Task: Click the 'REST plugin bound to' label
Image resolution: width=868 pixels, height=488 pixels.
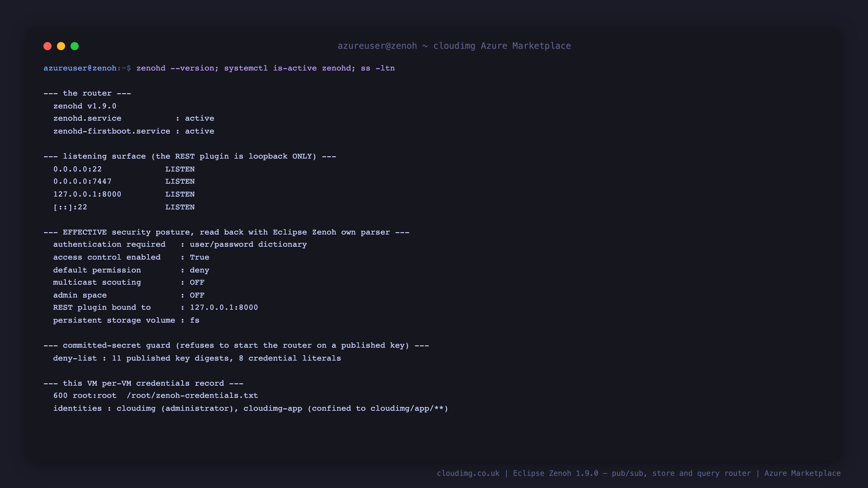Action: 102,307
